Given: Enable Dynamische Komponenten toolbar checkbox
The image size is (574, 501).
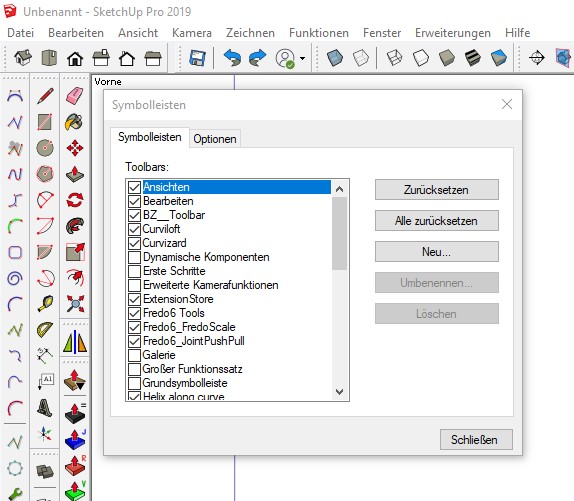Looking at the screenshot, I should coord(134,257).
